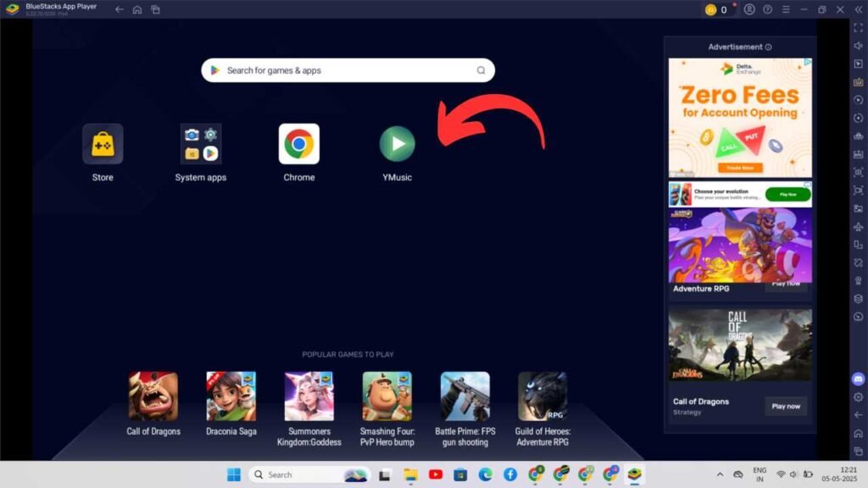The height and width of the screenshot is (488, 868).
Task: Open the media folder icon in side toolbar
Action: [858, 208]
